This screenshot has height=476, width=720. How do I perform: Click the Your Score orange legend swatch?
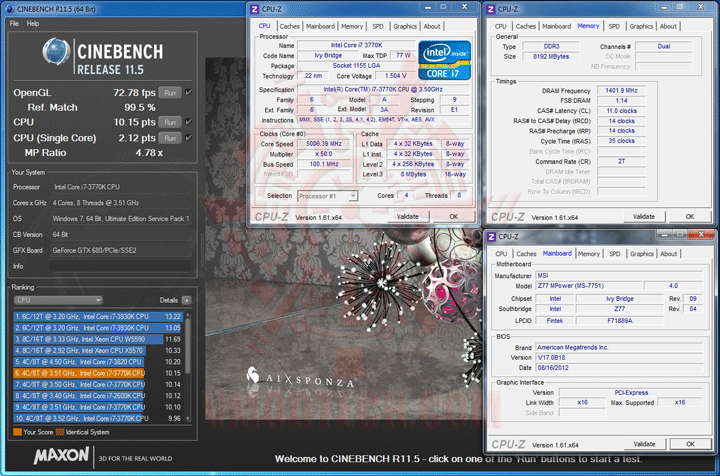pos(17,432)
